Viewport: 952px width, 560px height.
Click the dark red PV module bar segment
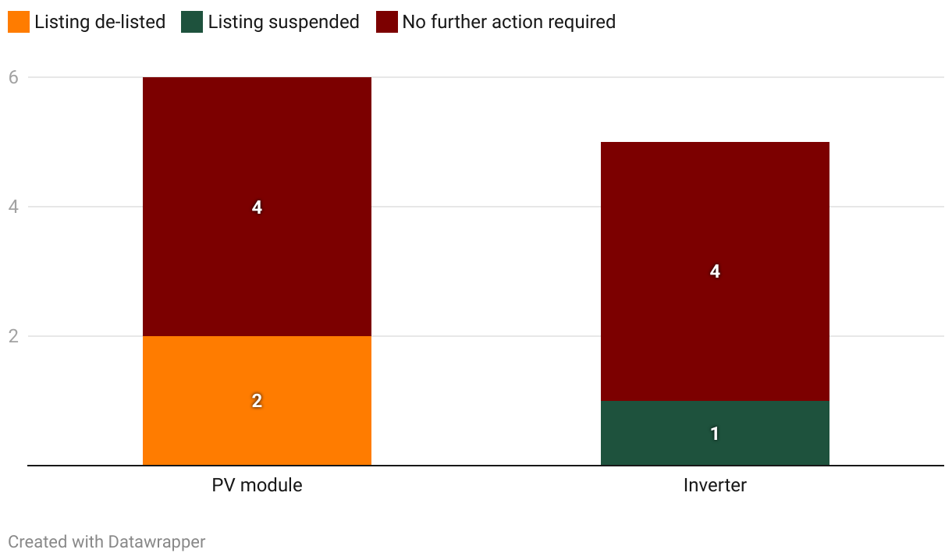[x=257, y=207]
